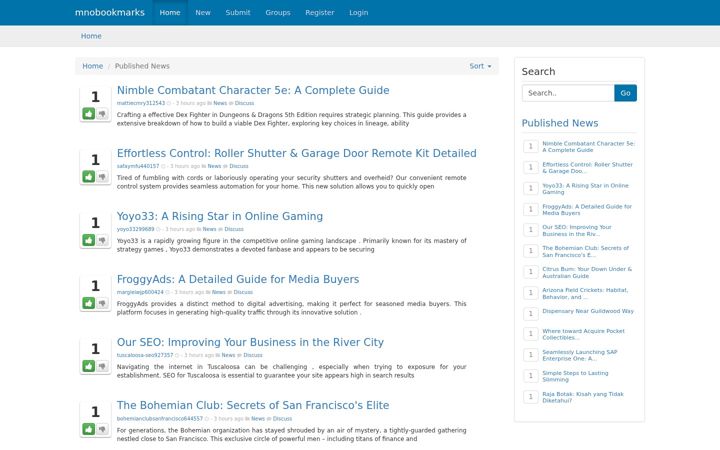Open sidebar link Yoyo33: A Rising Star
720x450 pixels.
585,189
